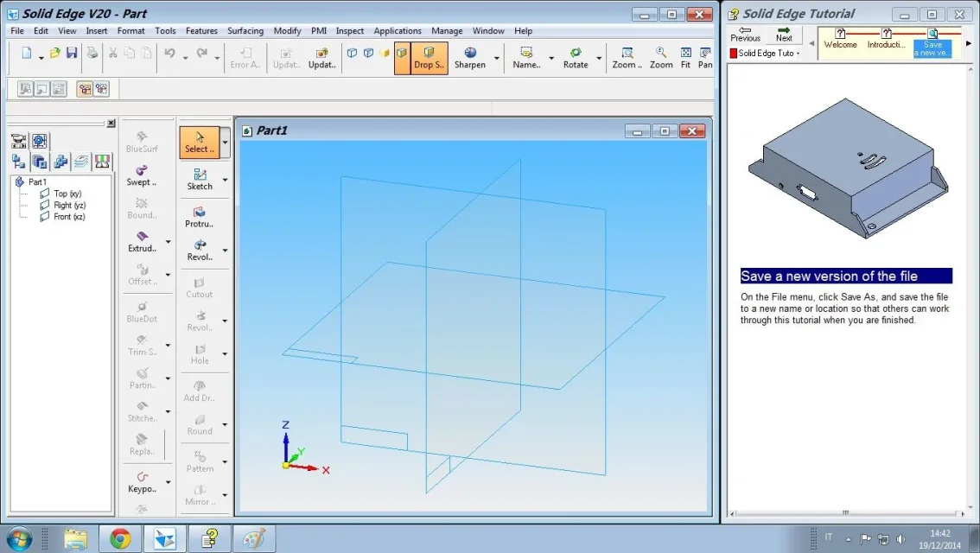980x553 pixels.
Task: Switch to the plain yellow shaded cube view
Action: pos(385,53)
